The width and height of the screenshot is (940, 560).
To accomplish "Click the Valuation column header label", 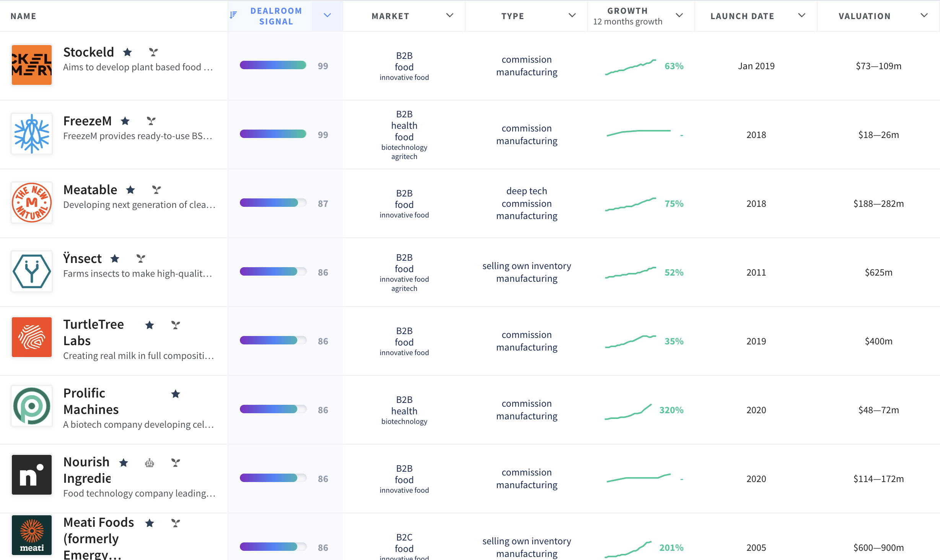I will point(865,16).
